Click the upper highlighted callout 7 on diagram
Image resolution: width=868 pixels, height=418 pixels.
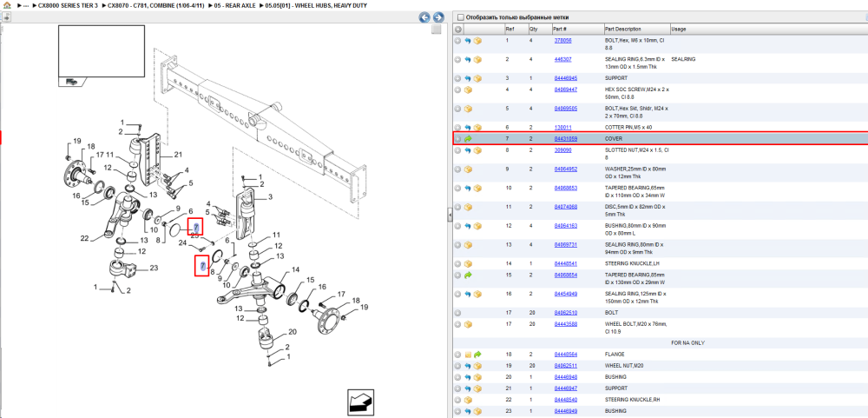point(195,227)
